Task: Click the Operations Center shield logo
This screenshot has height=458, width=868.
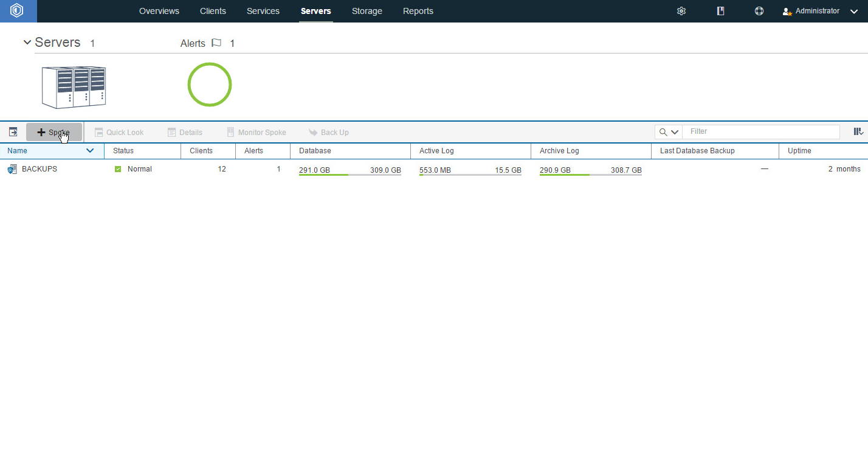Action: coord(17,11)
